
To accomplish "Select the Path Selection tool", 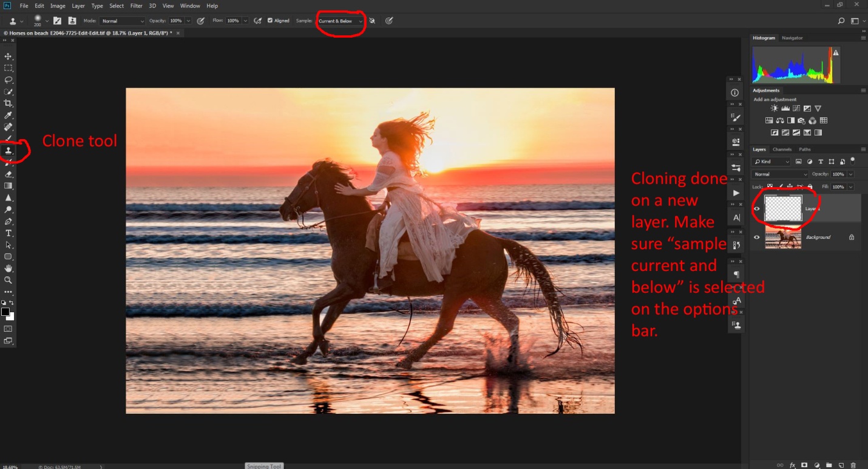I will tap(8, 245).
